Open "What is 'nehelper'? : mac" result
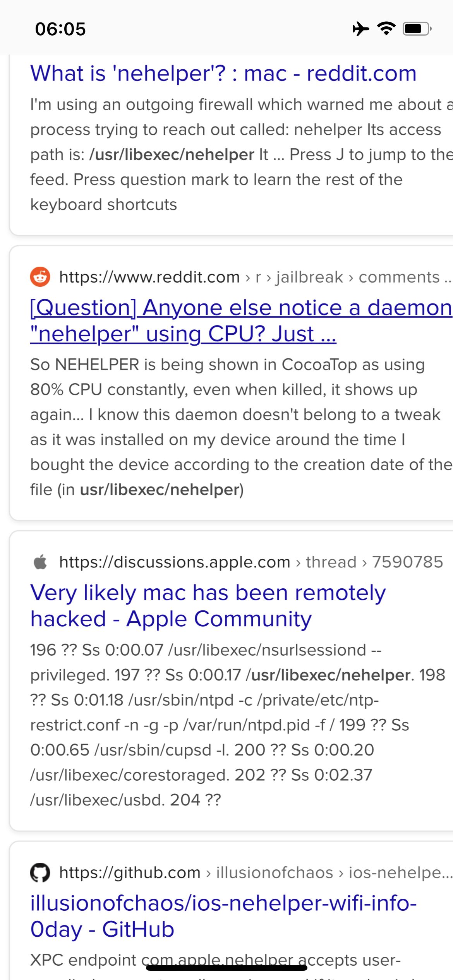This screenshot has width=453, height=980. point(223,73)
